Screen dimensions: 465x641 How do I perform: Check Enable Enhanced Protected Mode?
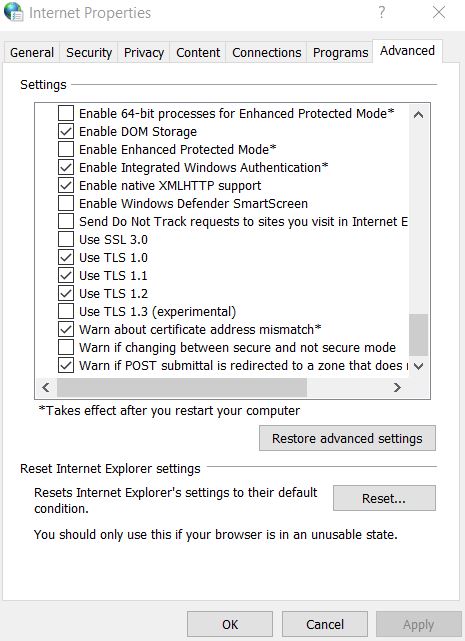pos(66,150)
